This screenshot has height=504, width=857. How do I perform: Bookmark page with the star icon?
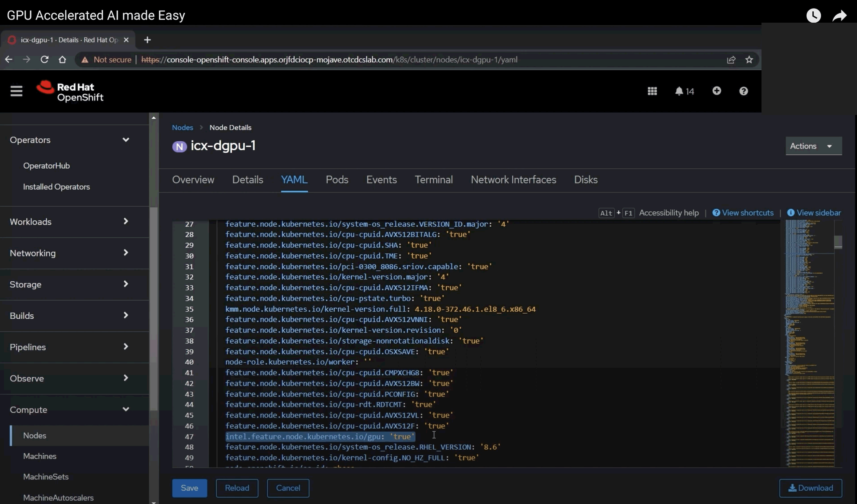click(x=749, y=60)
